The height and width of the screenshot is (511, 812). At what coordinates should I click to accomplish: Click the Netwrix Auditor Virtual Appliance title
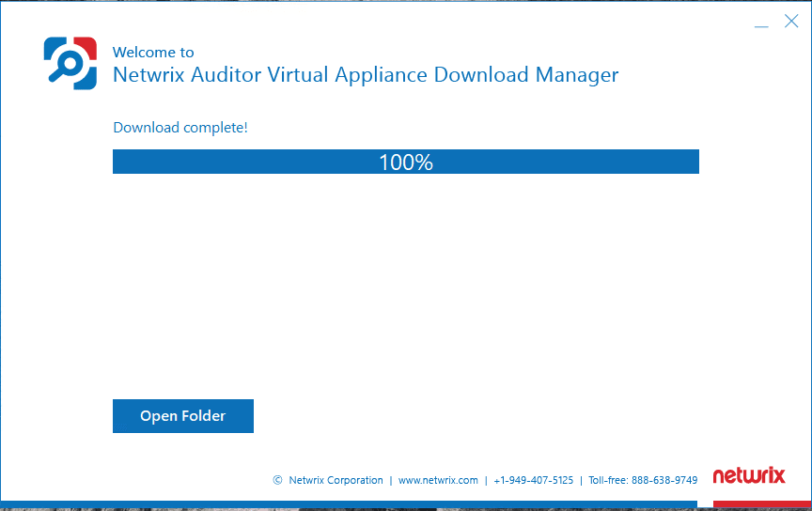point(366,75)
